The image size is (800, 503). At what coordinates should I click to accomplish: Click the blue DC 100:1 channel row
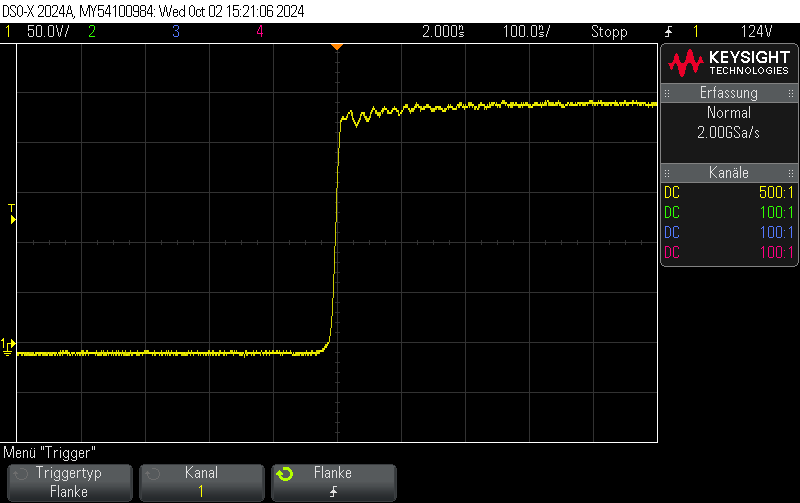click(x=729, y=232)
